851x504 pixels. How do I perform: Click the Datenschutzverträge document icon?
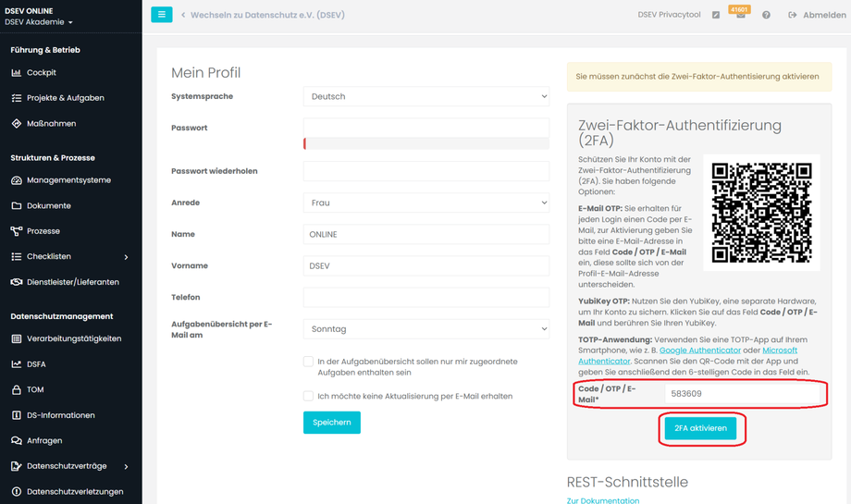tap(17, 466)
